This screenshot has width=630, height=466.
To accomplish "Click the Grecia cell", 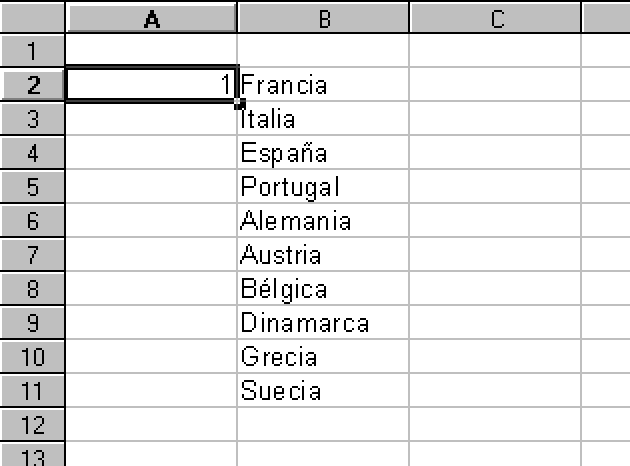I will point(323,357).
